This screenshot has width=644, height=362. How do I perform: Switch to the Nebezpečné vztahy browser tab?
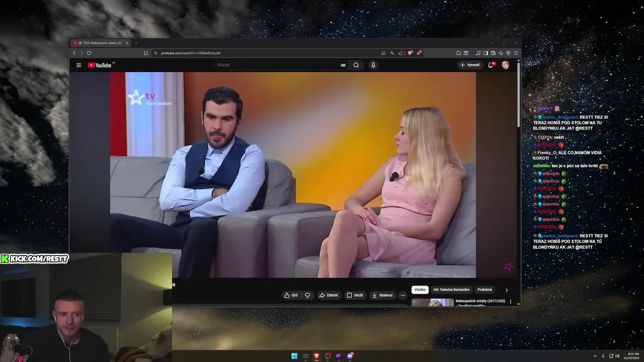click(101, 43)
